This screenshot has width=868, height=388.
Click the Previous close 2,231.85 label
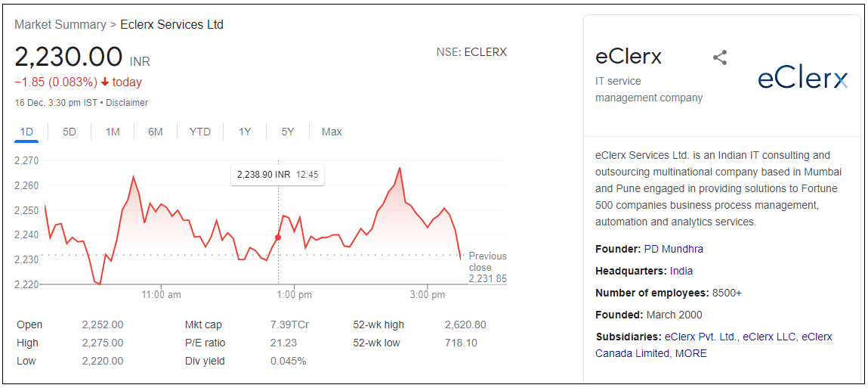coord(487,267)
